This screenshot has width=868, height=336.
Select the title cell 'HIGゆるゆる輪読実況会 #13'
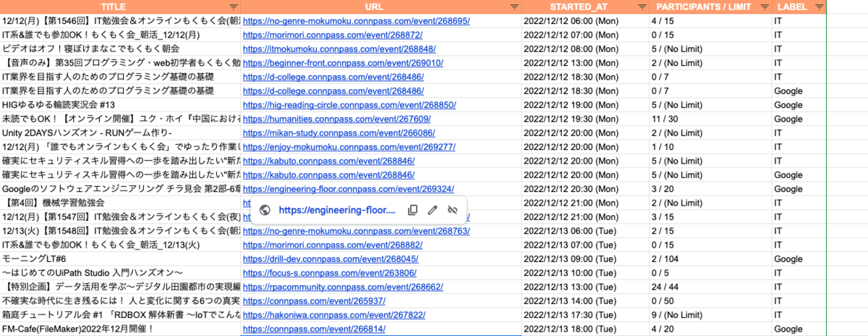coord(120,105)
